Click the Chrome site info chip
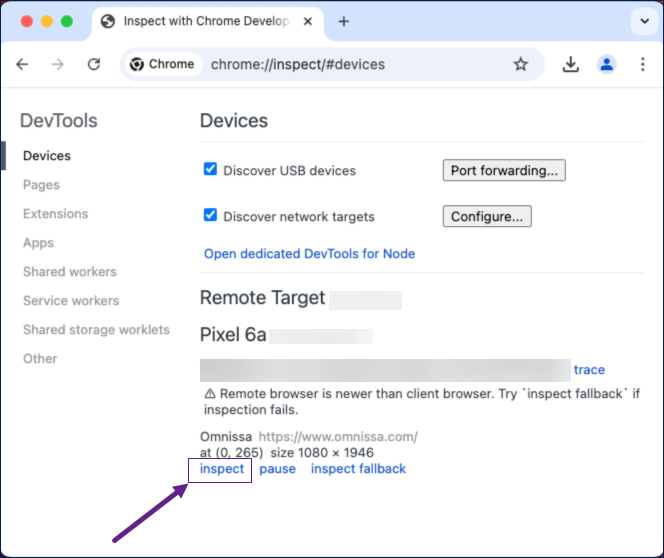Image resolution: width=664 pixels, height=558 pixels. pyautogui.click(x=162, y=64)
